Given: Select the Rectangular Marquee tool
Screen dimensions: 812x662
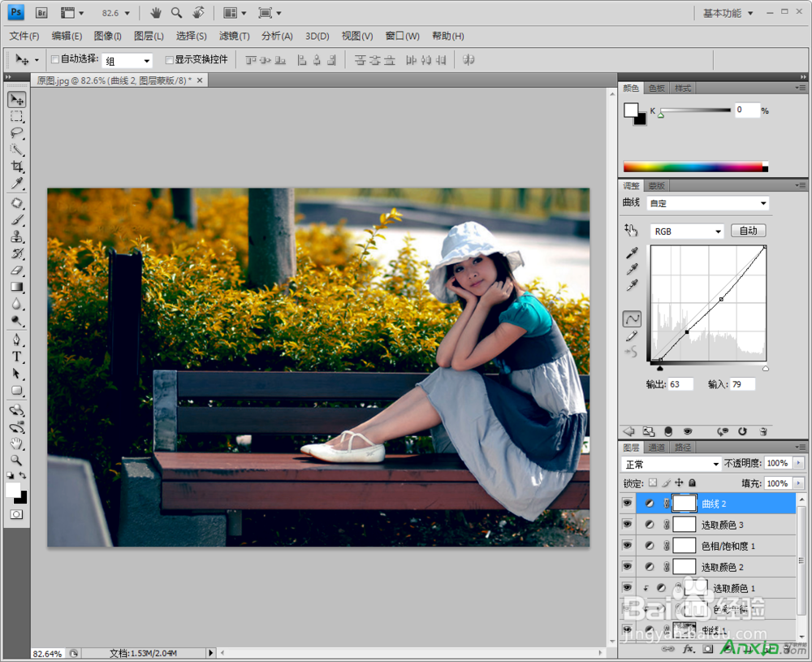Looking at the screenshot, I should 16,116.
